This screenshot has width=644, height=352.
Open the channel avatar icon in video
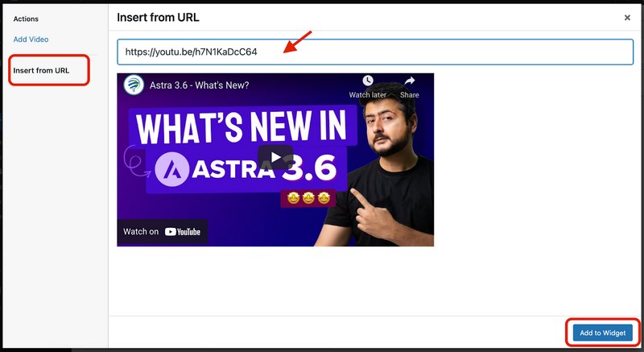(x=134, y=85)
